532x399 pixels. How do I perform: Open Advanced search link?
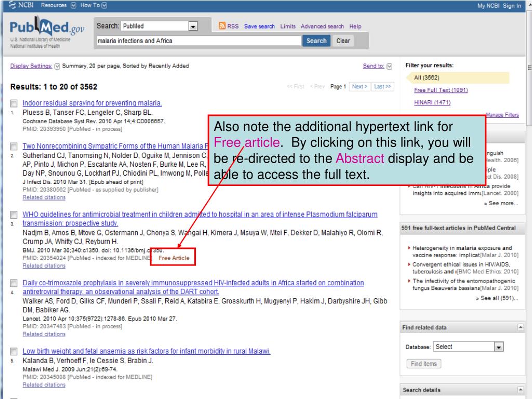pos(322,26)
